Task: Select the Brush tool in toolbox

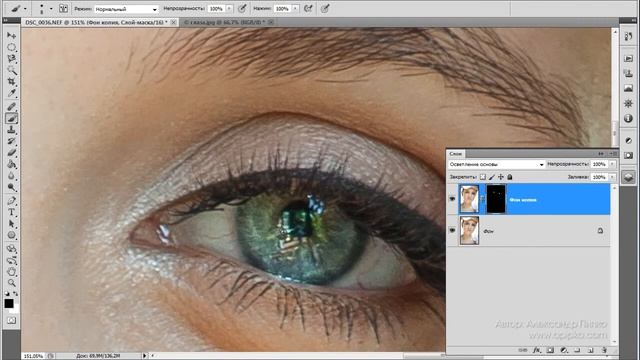Action: click(x=11, y=118)
